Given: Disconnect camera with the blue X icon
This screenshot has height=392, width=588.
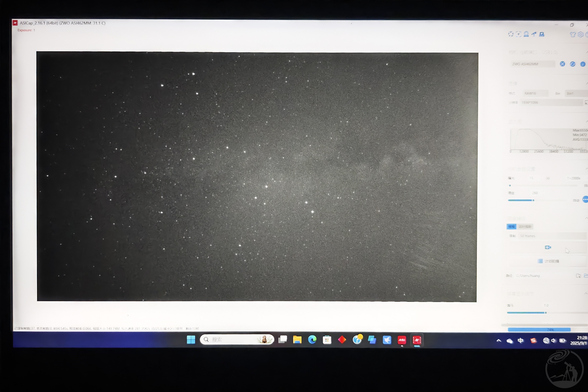Looking at the screenshot, I should point(562,64).
